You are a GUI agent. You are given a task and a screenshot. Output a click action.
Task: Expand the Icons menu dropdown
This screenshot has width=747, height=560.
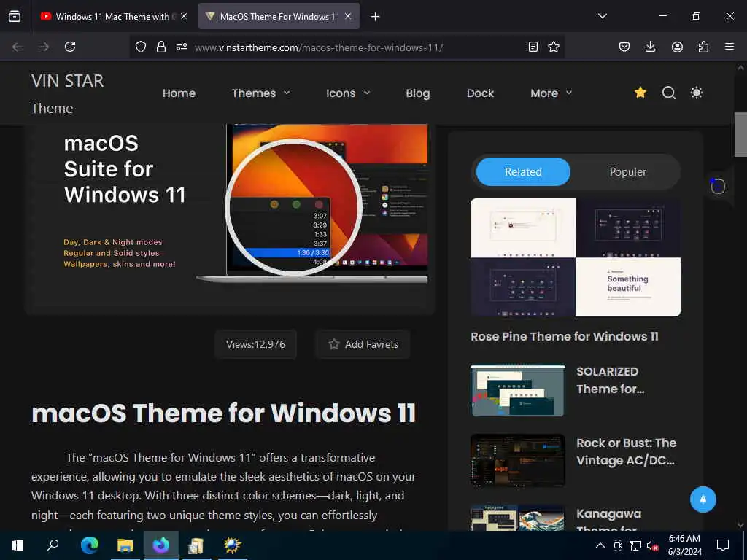348,93
